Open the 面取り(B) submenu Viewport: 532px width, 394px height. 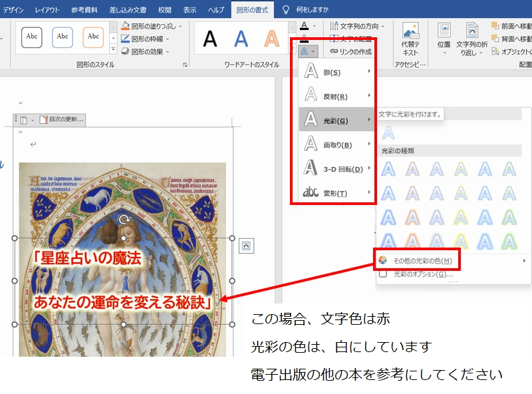336,144
